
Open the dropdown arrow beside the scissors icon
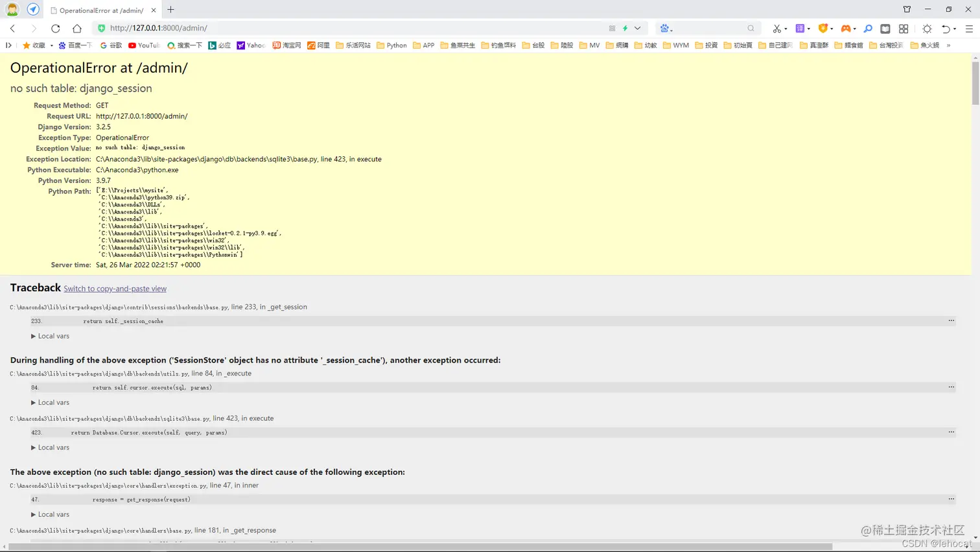(786, 29)
